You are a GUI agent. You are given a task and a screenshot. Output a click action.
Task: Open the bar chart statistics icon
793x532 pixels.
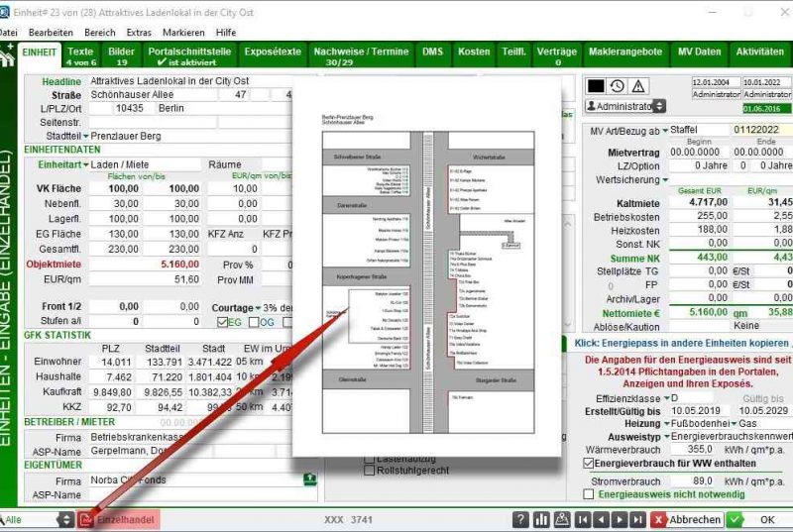click(541, 519)
